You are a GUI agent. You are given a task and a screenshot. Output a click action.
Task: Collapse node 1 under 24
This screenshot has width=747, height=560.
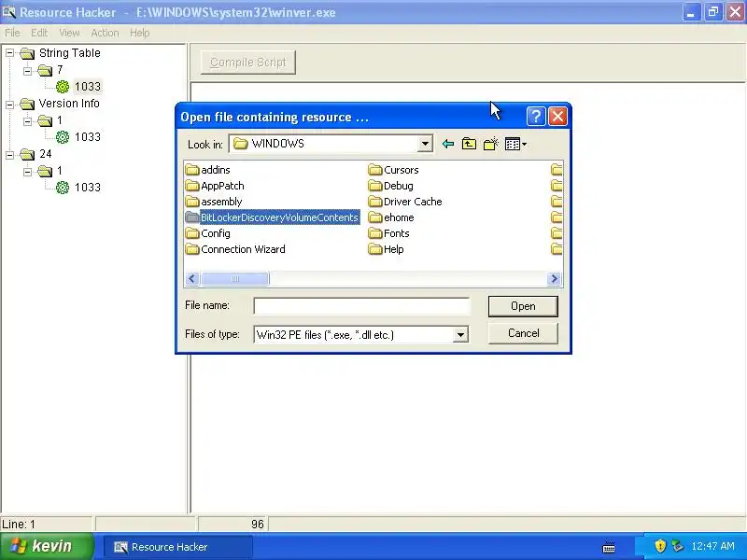[x=28, y=171]
